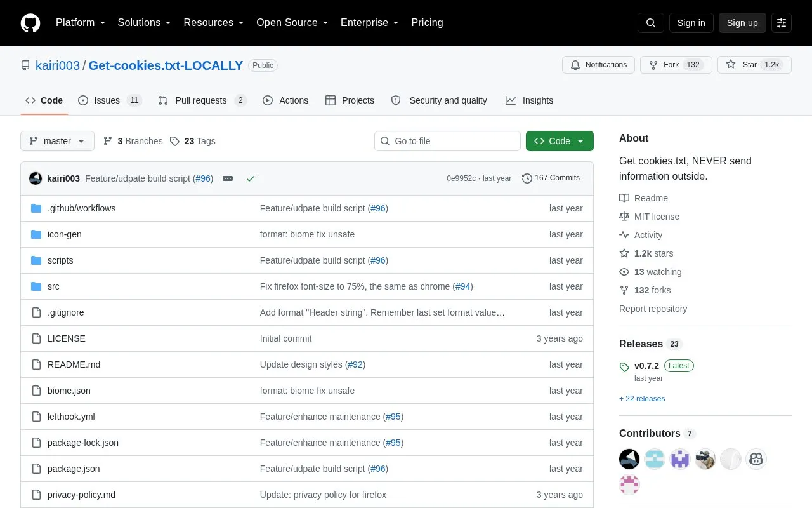Click the Readme book icon
The width and height of the screenshot is (812, 508).
click(x=624, y=198)
